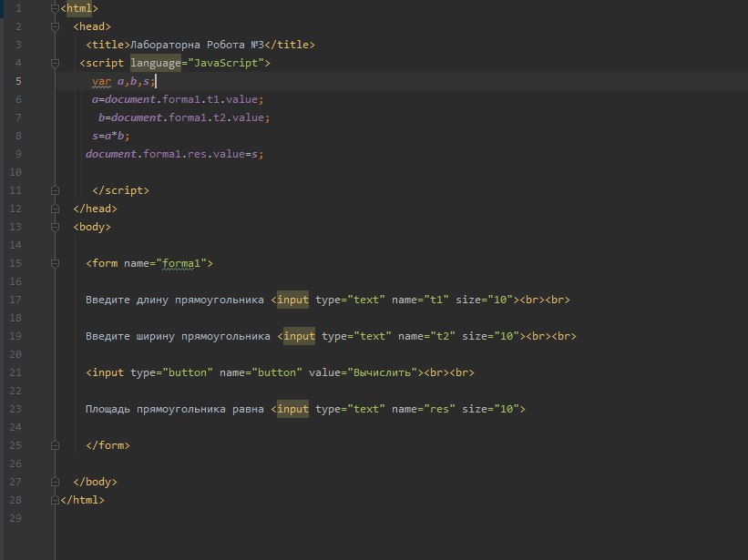Place cursor on the s=a*b line
Viewport: 748px width, 560px height.
pyautogui.click(x=110, y=136)
